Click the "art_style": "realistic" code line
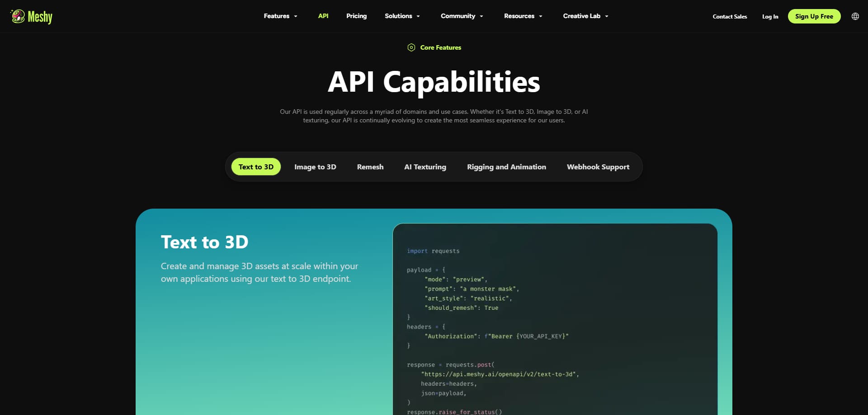 pyautogui.click(x=468, y=298)
